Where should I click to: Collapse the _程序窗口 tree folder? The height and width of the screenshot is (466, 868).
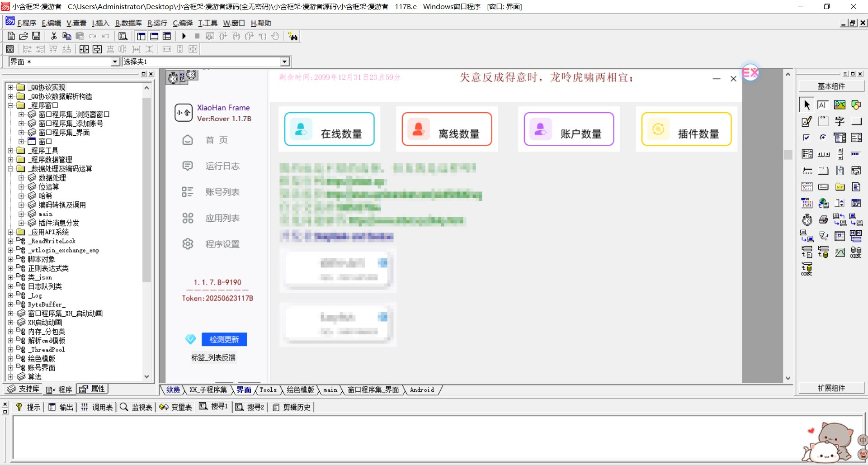[10, 105]
